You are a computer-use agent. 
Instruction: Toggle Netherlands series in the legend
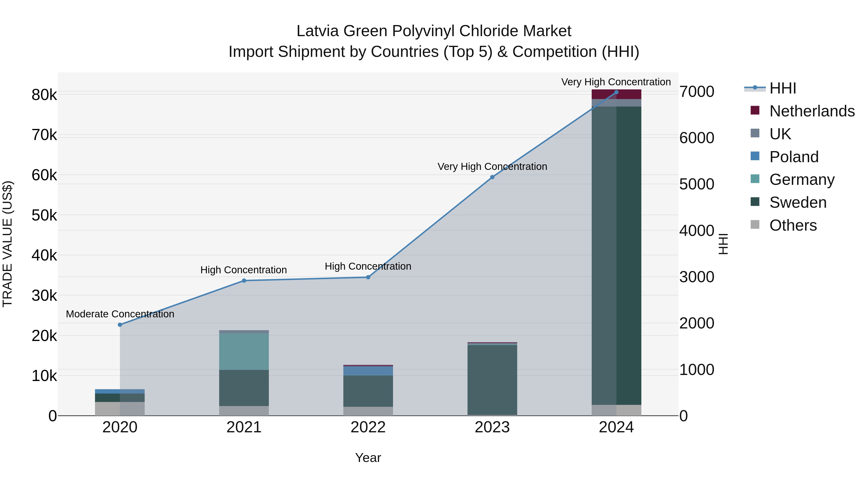(803, 111)
